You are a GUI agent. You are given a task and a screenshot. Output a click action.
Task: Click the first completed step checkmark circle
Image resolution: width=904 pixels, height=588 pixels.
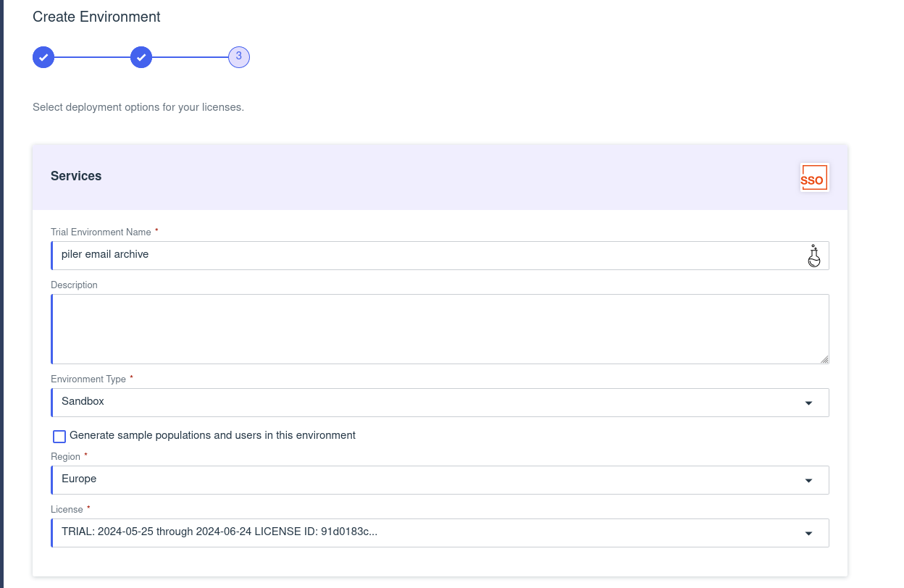[43, 57]
